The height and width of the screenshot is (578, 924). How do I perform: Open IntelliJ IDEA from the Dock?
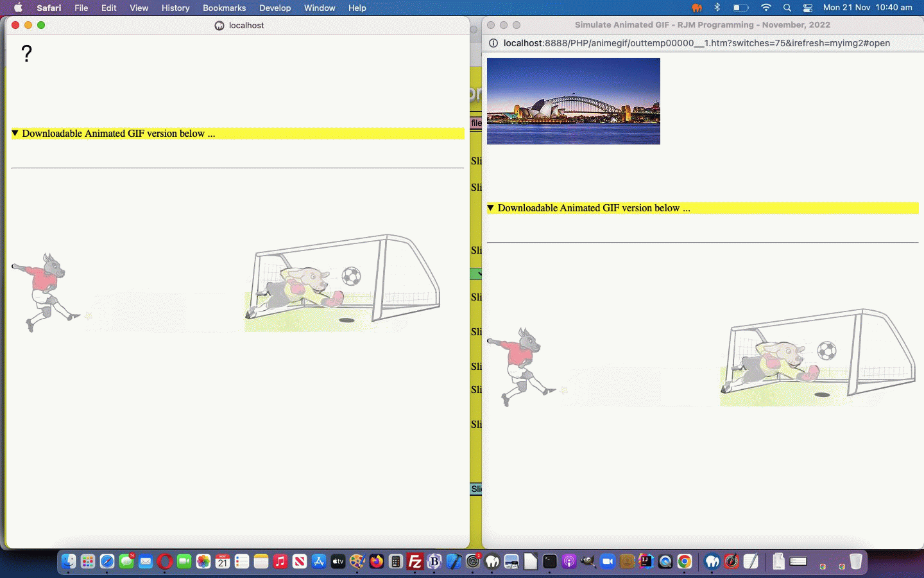[646, 562]
